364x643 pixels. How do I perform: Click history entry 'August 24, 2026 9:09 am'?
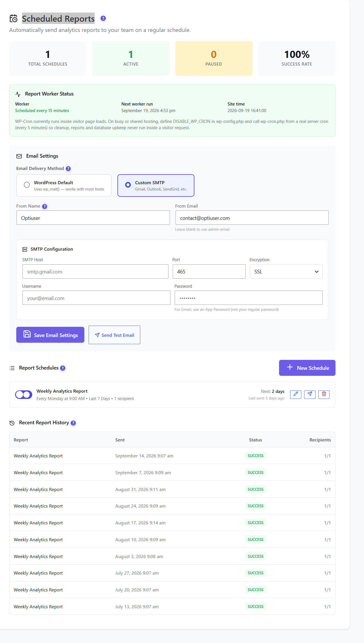[140, 506]
